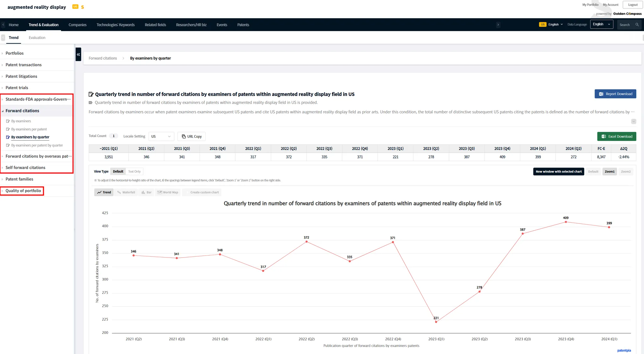Collapse the sidebar with double-chevron icon
The height and width of the screenshot is (354, 644).
tap(78, 54)
